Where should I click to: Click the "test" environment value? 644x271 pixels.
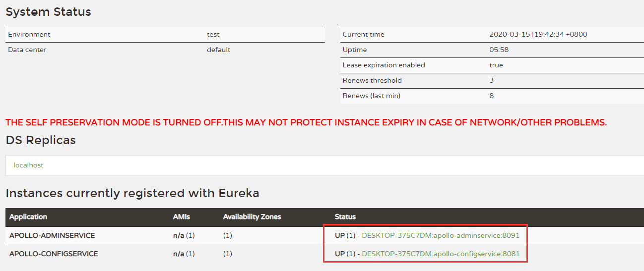pos(213,35)
